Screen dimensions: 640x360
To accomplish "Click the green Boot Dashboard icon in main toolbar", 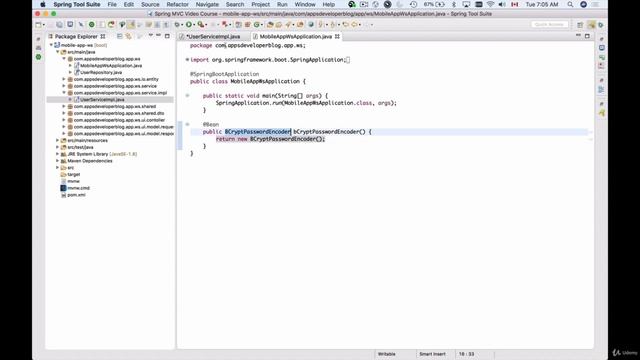I will [91, 25].
